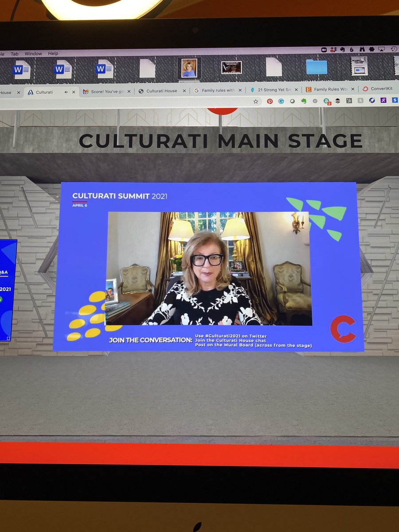Image resolution: width=399 pixels, height=532 pixels.
Task: Open Zoom status icon in menu bar
Action: tap(324, 50)
